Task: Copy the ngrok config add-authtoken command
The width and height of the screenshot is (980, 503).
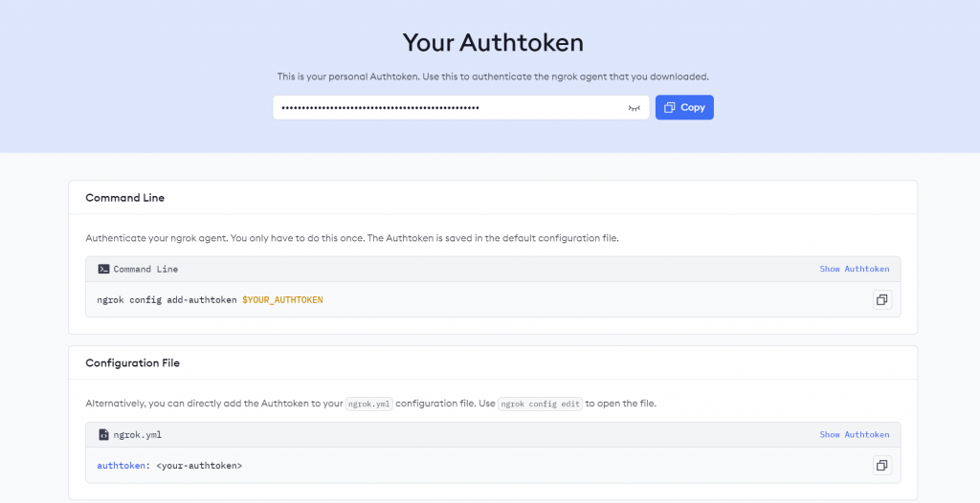Action: 881,300
